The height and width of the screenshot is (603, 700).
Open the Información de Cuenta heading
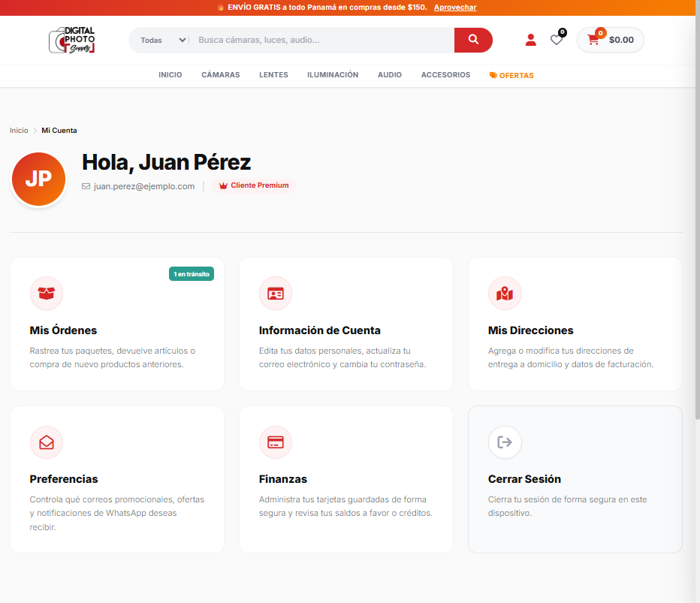[x=320, y=330]
